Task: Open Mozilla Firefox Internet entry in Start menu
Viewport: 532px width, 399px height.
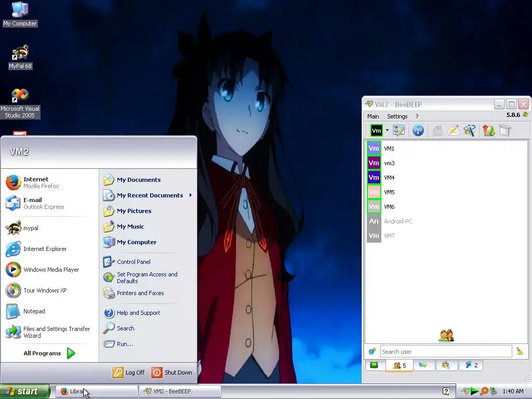Action: click(49, 182)
